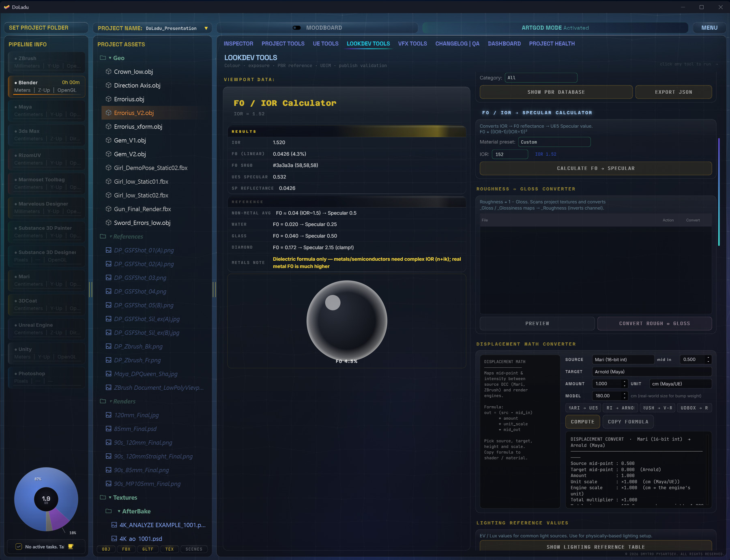Screen dimensions: 730x560
Task: Collapse the References folder tree
Action: (110, 236)
